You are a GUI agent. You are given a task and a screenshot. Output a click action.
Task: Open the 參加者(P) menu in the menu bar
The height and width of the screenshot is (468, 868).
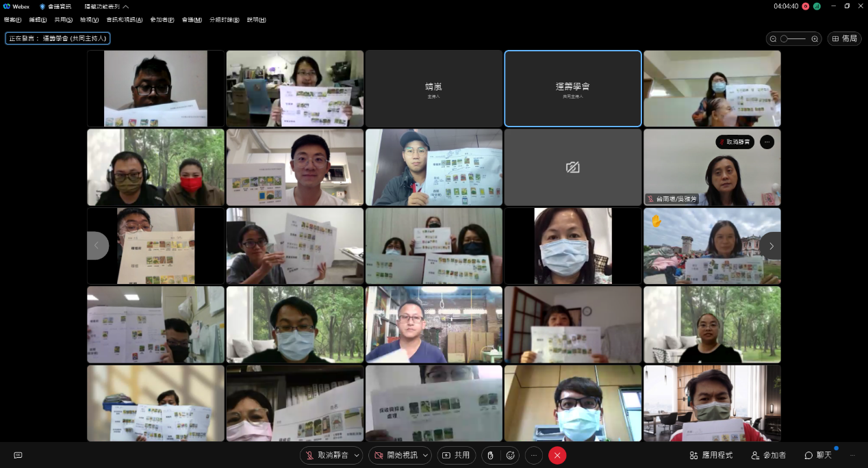tap(162, 20)
